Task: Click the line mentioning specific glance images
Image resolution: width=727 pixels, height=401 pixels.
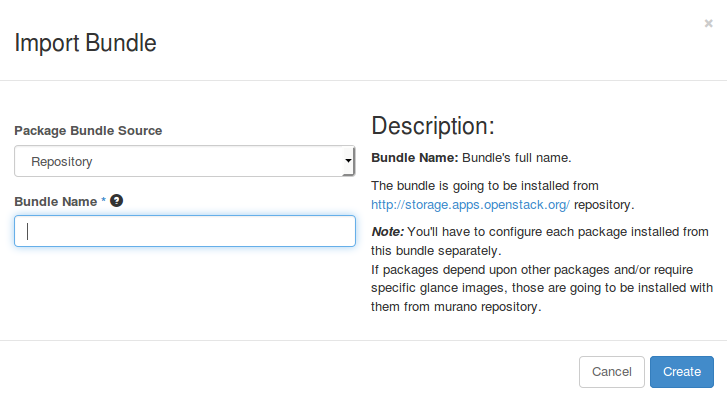Action: click(x=540, y=289)
